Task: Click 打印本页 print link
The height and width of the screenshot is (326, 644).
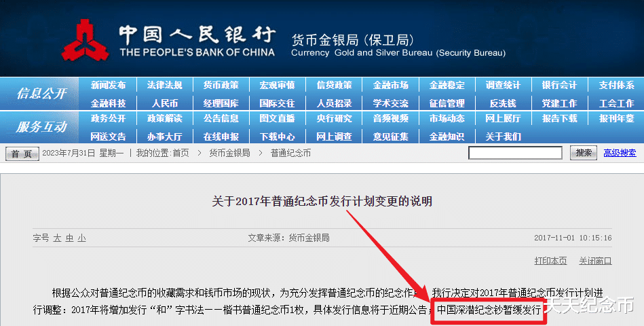Action: pos(551,261)
